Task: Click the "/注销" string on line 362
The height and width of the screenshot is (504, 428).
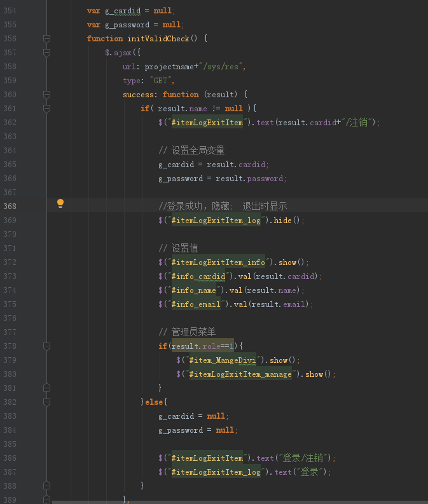Action: point(357,123)
